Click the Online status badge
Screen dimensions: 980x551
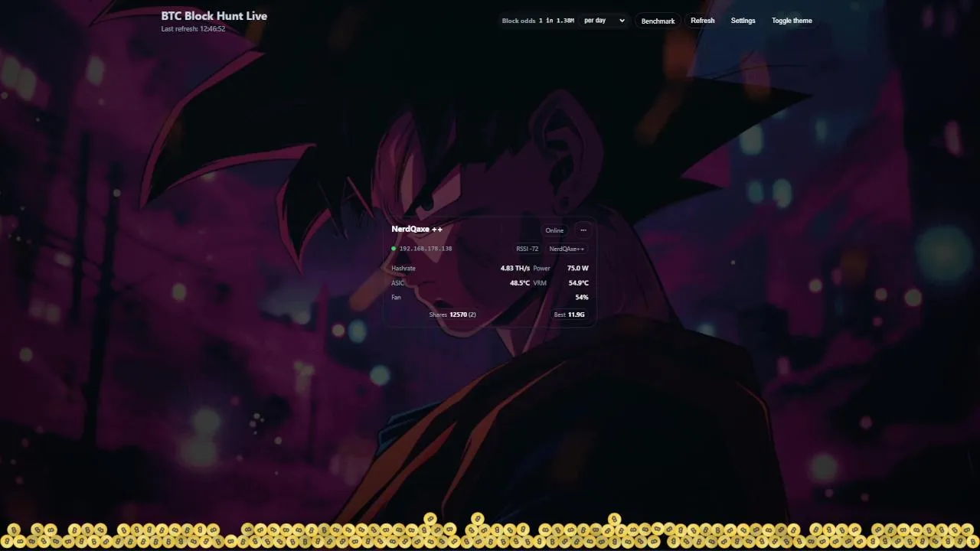pos(554,230)
